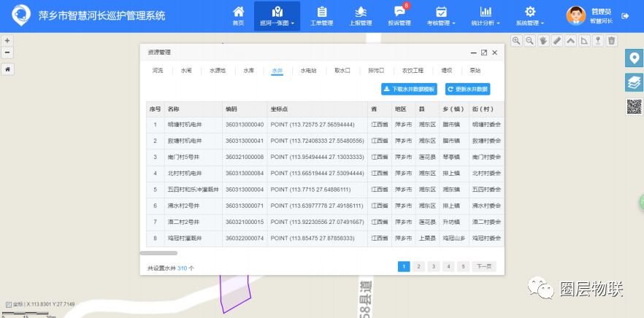This screenshot has width=644, height=318.
Task: Switch to the 排污口 tab
Action: [376, 71]
